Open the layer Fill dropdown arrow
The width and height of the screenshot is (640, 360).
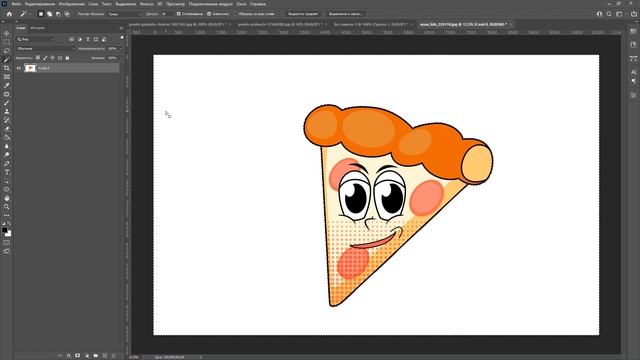(x=120, y=58)
